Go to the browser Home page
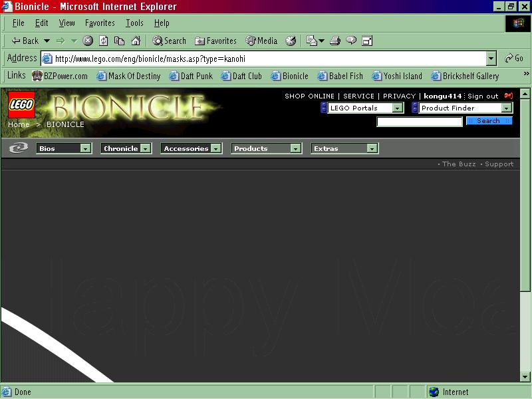 coord(136,41)
